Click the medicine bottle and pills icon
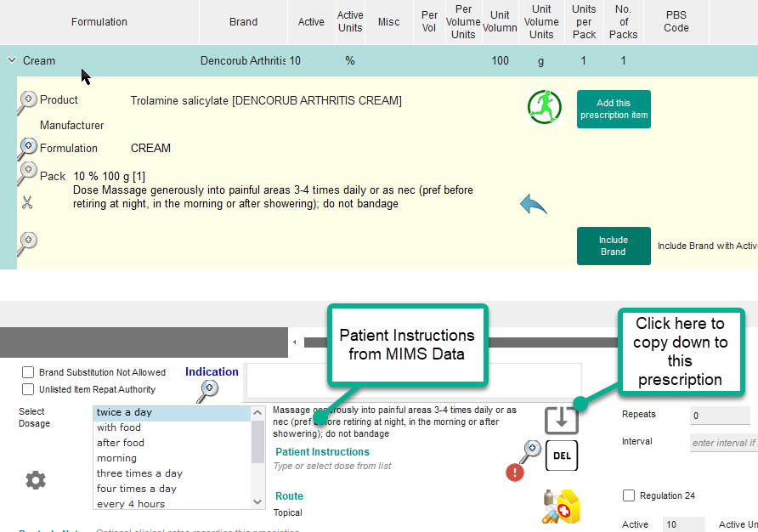The width and height of the screenshot is (758, 532). pos(561,507)
